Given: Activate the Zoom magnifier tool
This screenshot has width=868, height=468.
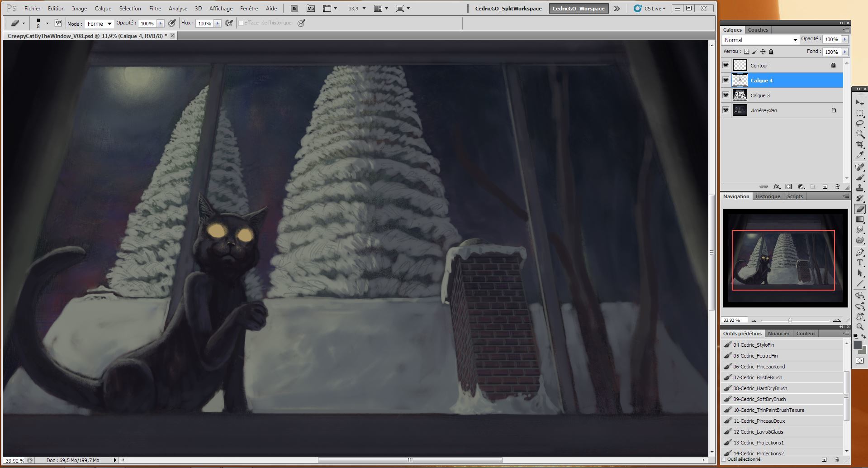Looking at the screenshot, I should 860,327.
